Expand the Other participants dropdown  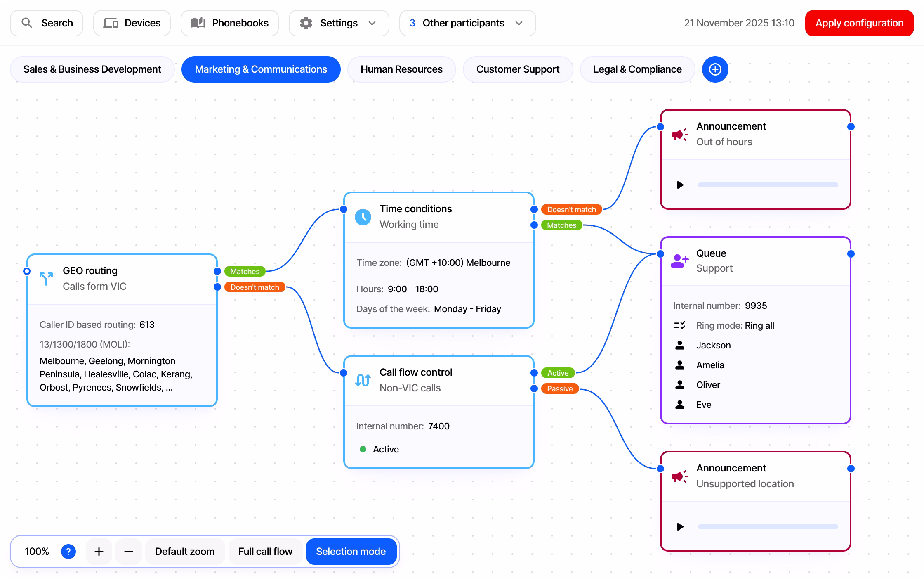(x=467, y=23)
